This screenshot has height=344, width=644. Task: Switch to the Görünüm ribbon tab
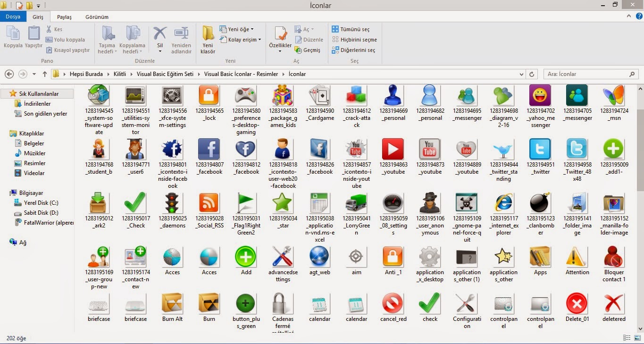pos(97,17)
